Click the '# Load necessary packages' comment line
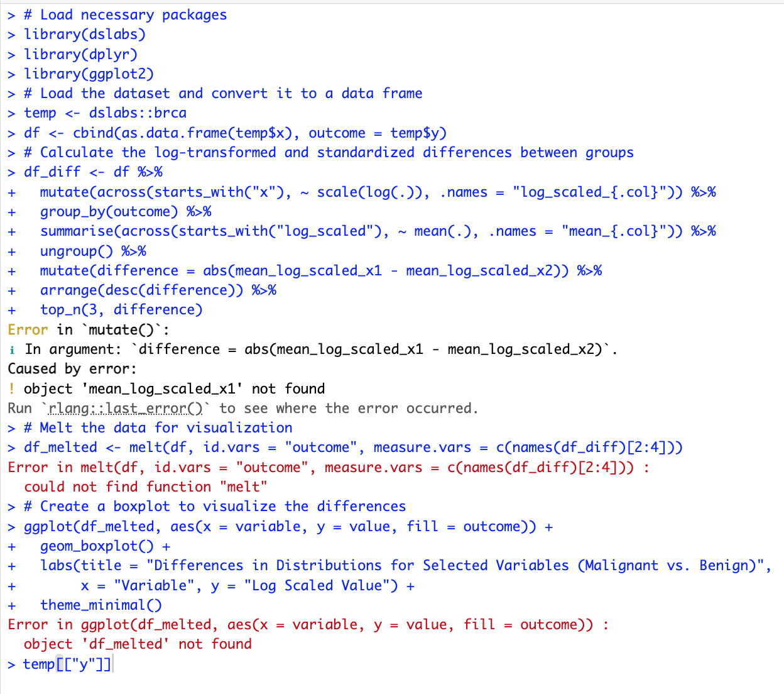This screenshot has height=694, width=784. 126,14
